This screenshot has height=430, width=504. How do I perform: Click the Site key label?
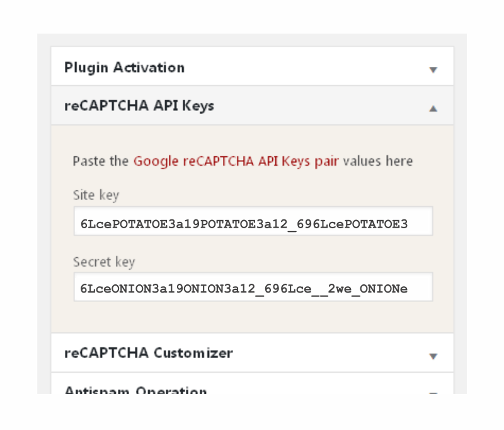click(x=96, y=195)
